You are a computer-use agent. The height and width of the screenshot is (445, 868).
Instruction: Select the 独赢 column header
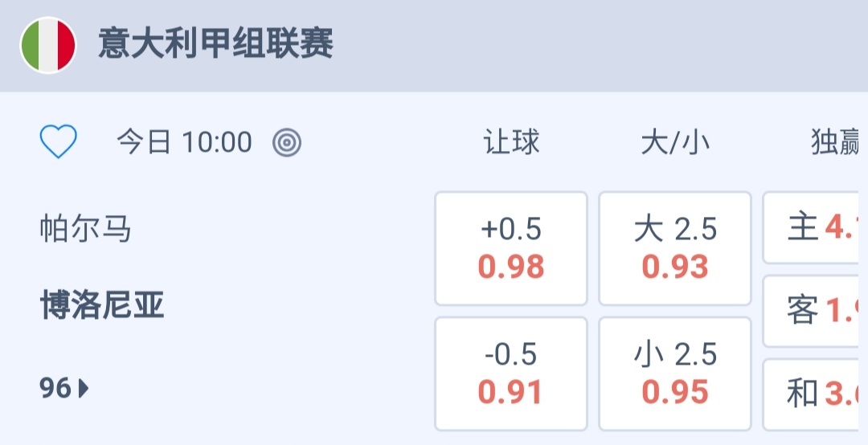(836, 143)
